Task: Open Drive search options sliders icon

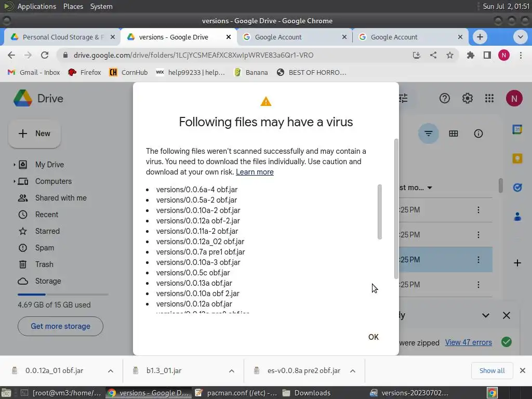Action: (403, 98)
